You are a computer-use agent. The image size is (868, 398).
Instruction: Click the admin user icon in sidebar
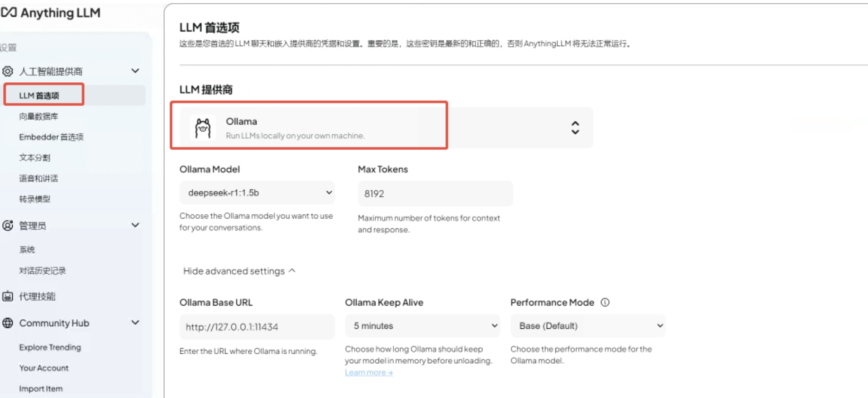pyautogui.click(x=8, y=225)
